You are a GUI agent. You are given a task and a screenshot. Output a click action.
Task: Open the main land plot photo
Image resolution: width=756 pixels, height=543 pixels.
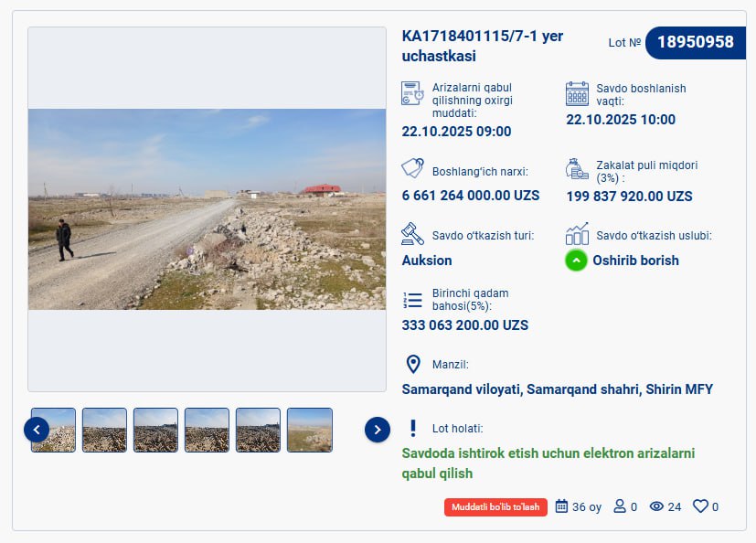[207, 209]
